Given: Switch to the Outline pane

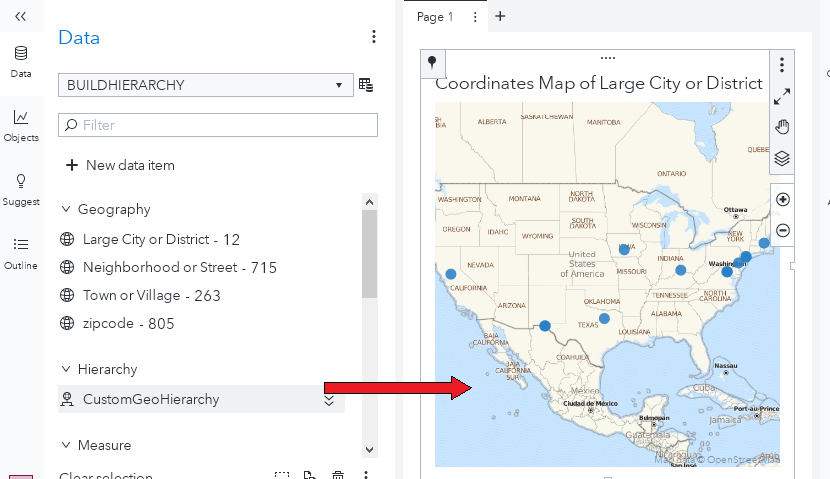Looking at the screenshot, I should point(21,253).
